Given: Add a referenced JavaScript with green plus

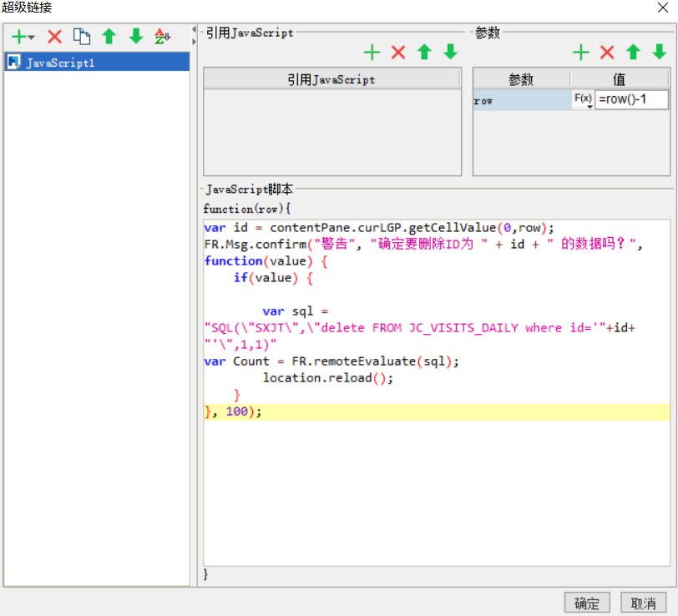Looking at the screenshot, I should (x=372, y=52).
